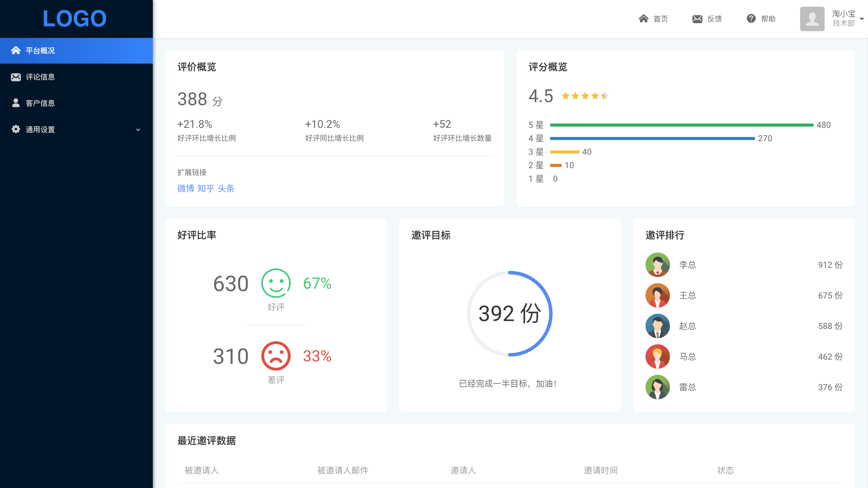Viewport: 868px width, 488px height.
Task: Click 李总's avatar in the ranking
Action: tap(657, 265)
